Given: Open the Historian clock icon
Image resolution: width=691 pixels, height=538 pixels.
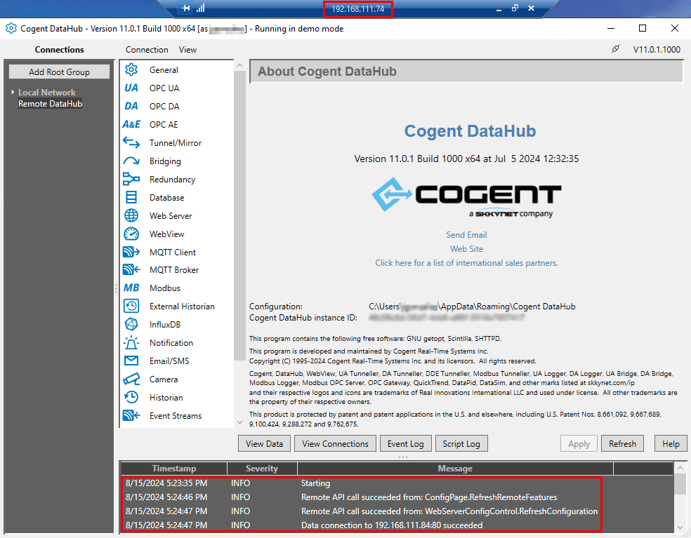Looking at the screenshot, I should pos(131,397).
